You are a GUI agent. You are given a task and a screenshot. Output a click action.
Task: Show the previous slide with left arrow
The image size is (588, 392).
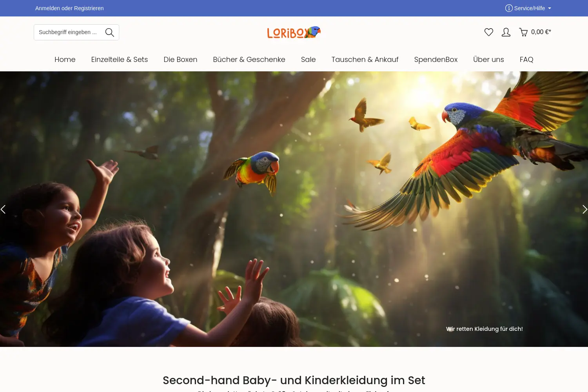[3, 209]
